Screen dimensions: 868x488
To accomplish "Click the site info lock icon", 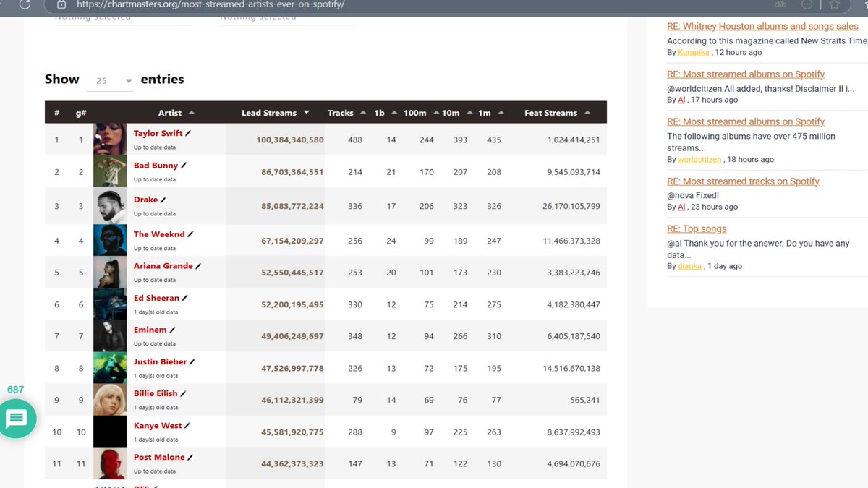I will point(61,4).
